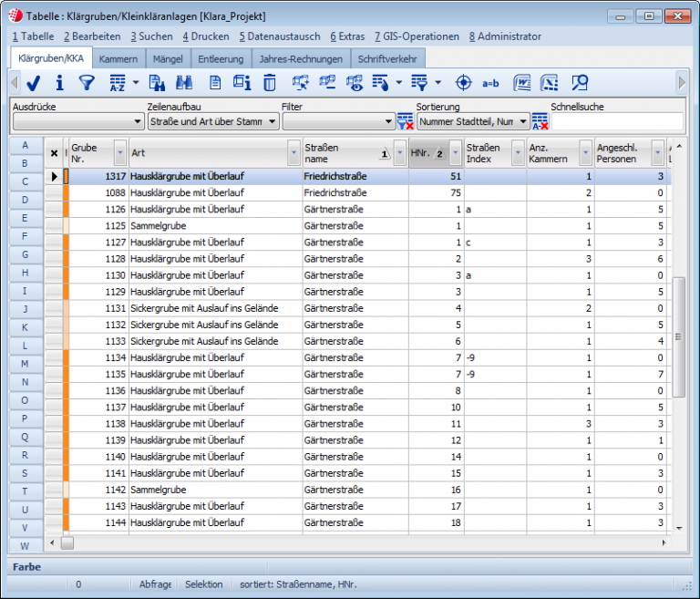Open the Datenaustausch menu

pos(279,36)
